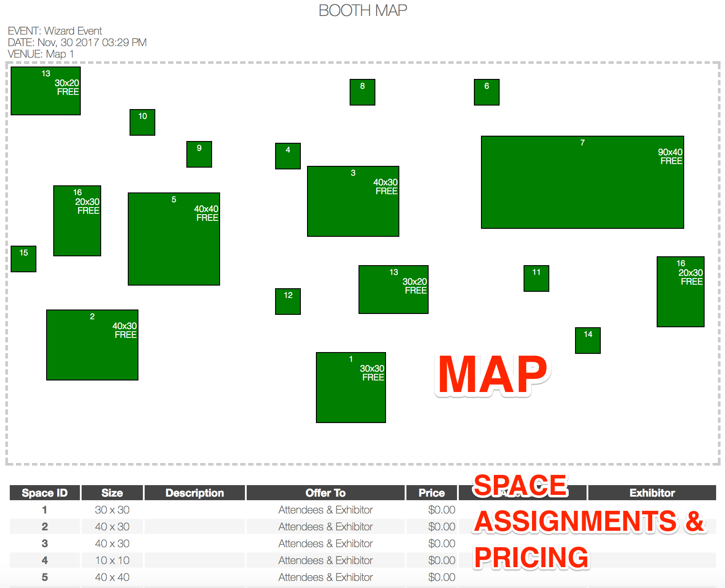Click the Description column header
The height and width of the screenshot is (588, 725).
(194, 493)
